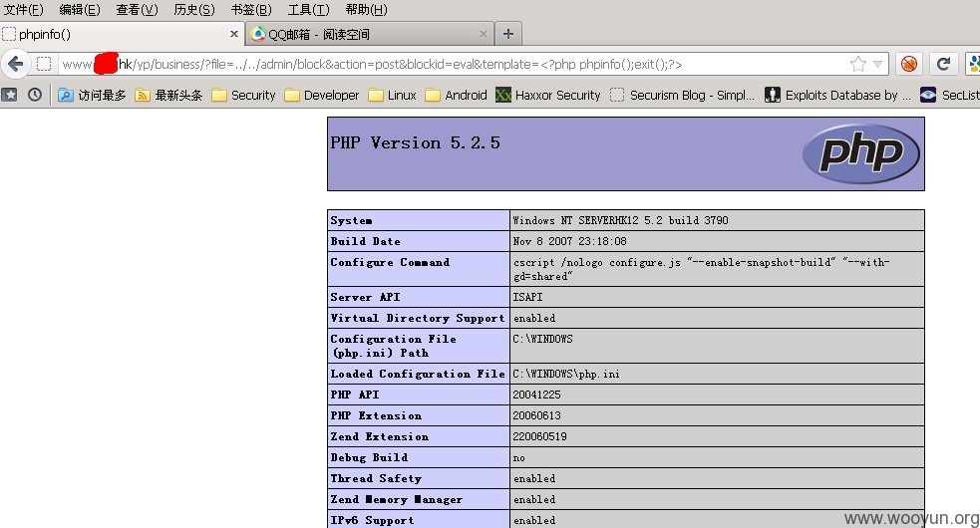Click the PHP Version 5.2.5 heading

pyautogui.click(x=415, y=143)
